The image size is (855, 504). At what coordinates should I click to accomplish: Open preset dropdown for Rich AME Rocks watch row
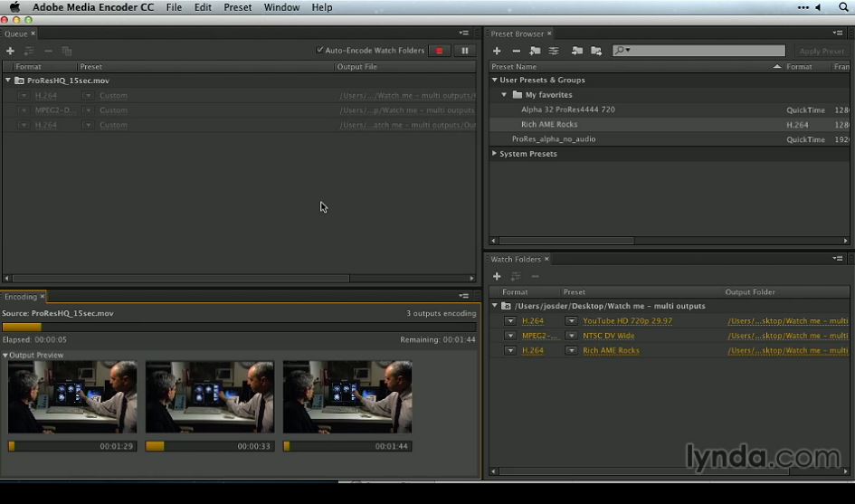[571, 350]
